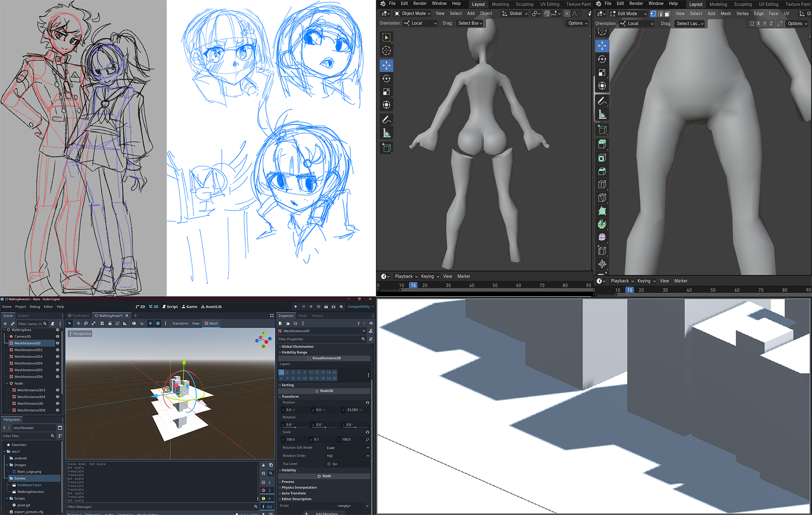
Task: Open the FunRoom1 scene tab
Action: coord(79,316)
